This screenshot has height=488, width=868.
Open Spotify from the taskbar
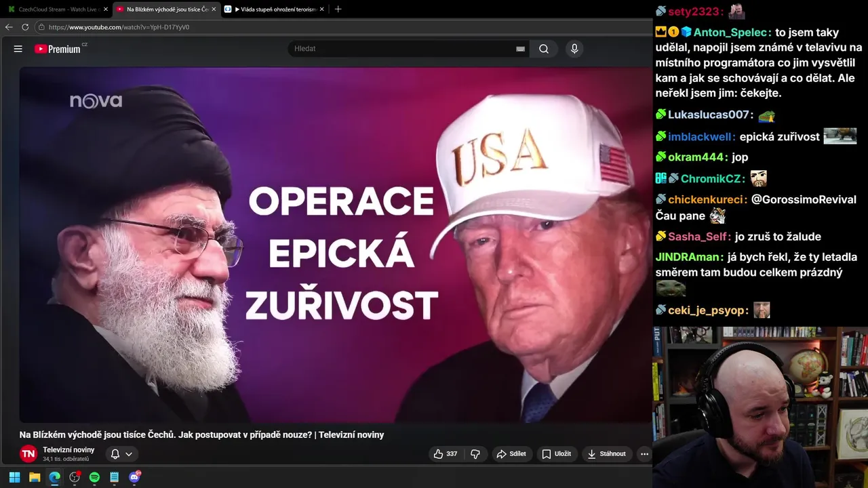pyautogui.click(x=94, y=477)
